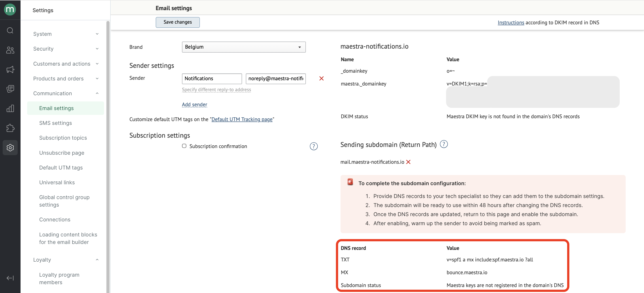The height and width of the screenshot is (293, 644).
Task: Open SMS settings page
Action: 55,123
